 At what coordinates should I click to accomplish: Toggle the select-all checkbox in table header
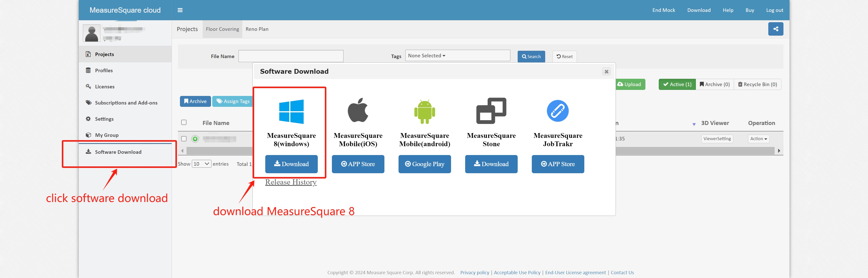coord(184,122)
